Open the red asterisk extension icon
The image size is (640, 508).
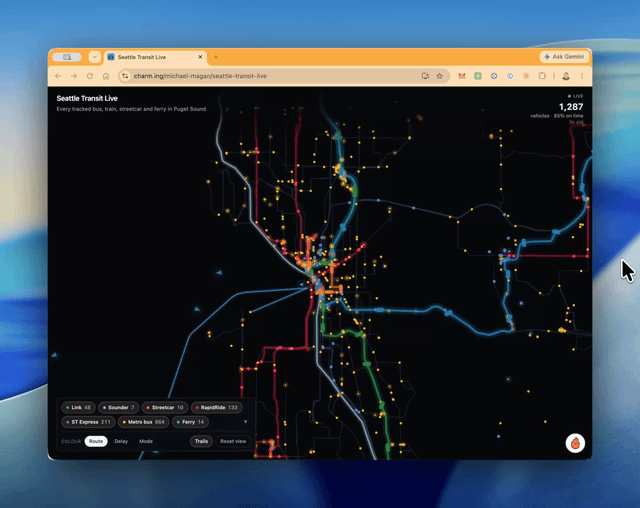526,76
